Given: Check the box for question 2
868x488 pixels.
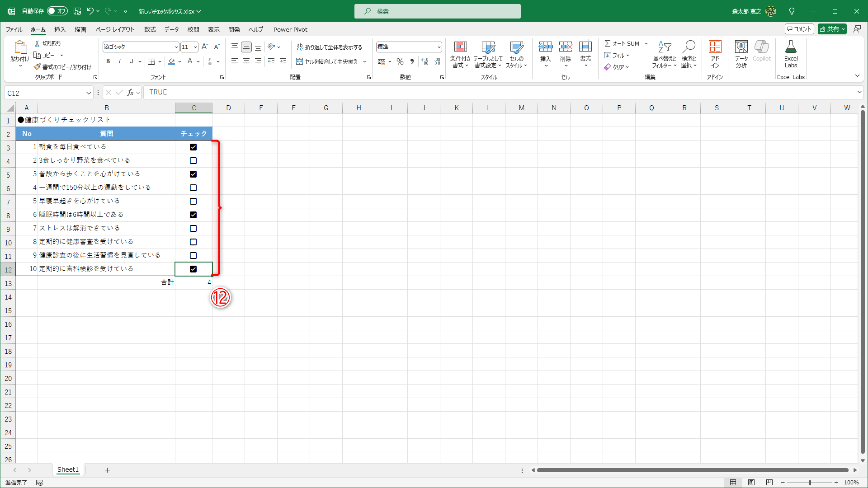Looking at the screenshot, I should 193,161.
